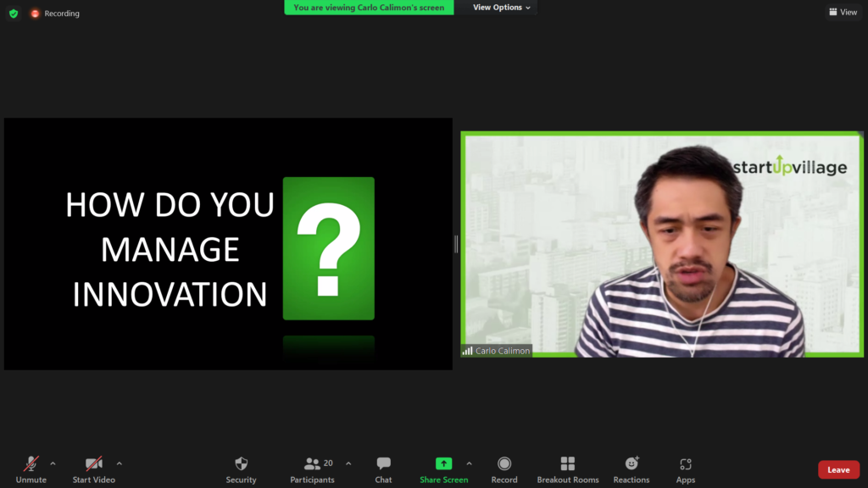Click the green encryption shield in the corner
This screenshot has width=868, height=488.
[12, 13]
